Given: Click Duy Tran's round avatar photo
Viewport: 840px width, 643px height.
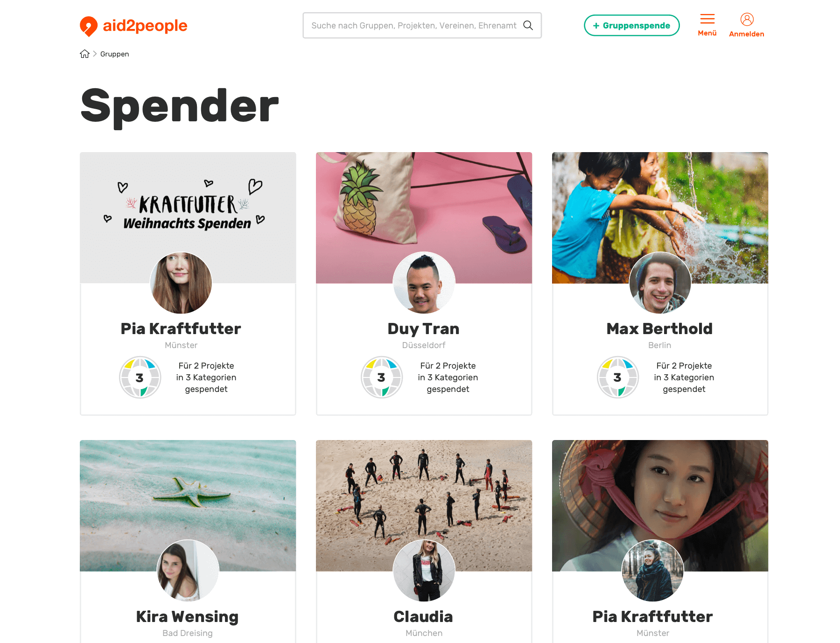Looking at the screenshot, I should tap(424, 283).
